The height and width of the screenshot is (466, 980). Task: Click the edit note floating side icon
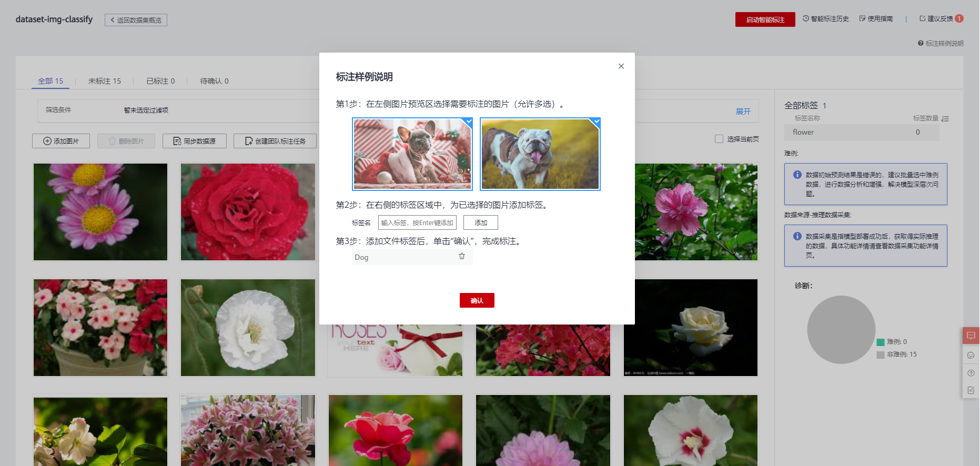[971, 390]
